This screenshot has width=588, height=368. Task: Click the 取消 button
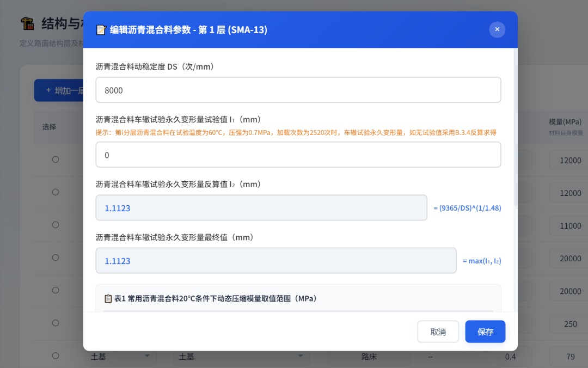438,332
